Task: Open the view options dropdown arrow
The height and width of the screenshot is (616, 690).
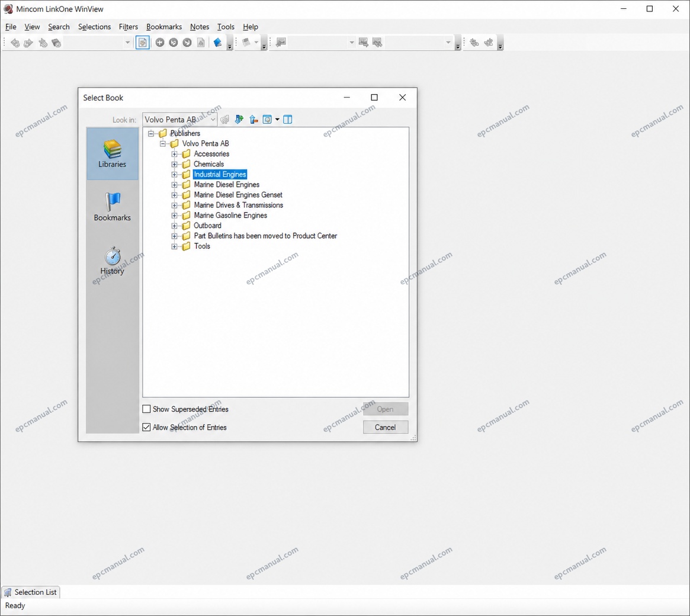Action: coord(277,119)
